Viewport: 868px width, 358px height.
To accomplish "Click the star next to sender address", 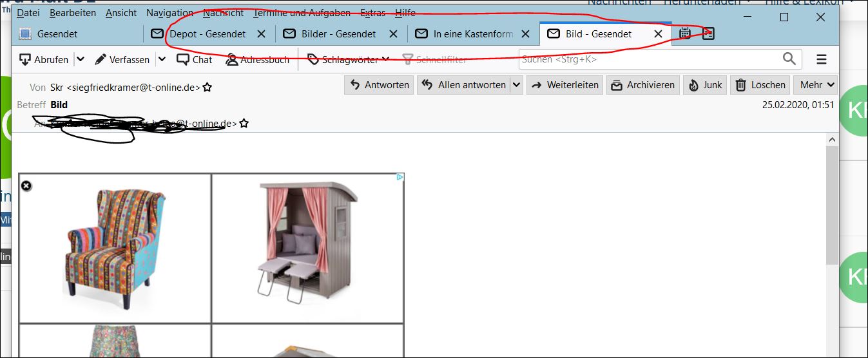I will pyautogui.click(x=207, y=88).
